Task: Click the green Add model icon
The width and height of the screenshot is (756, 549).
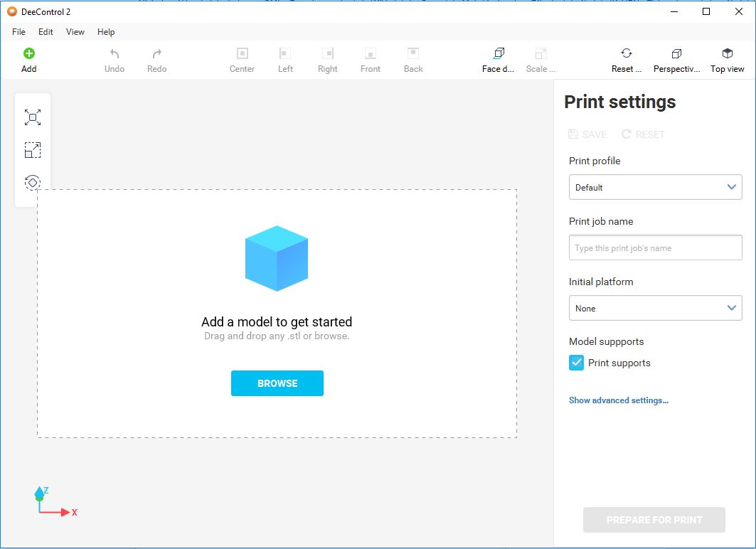Action: (x=28, y=54)
